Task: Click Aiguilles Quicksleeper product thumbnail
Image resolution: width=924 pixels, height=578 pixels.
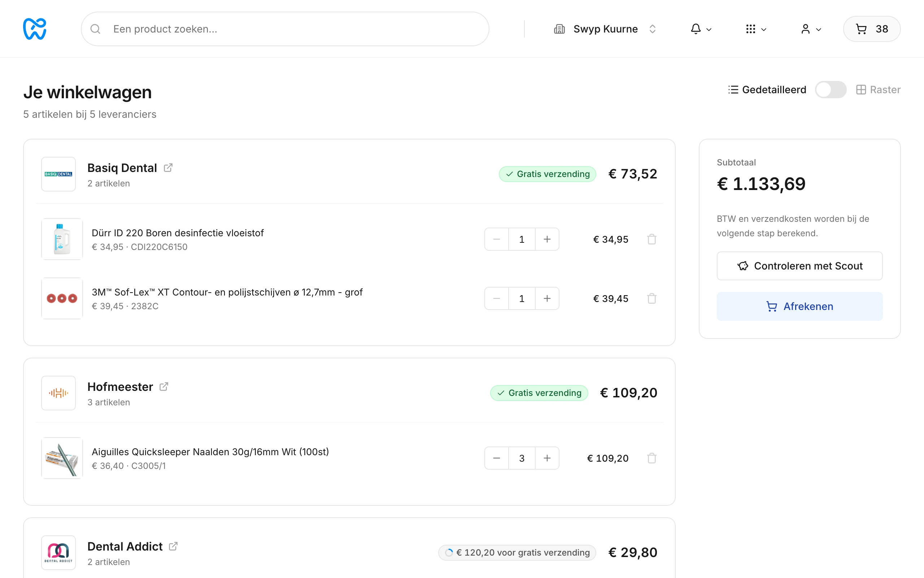Action: click(62, 458)
